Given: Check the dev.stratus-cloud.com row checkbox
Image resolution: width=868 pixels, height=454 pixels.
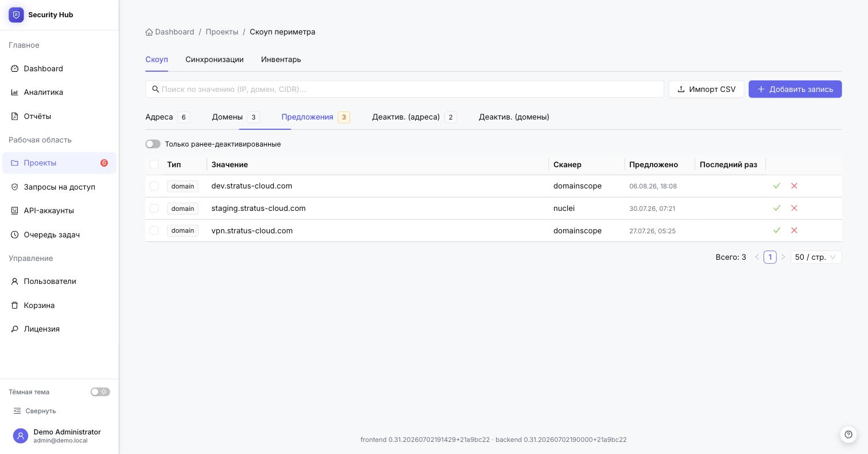Looking at the screenshot, I should click(154, 186).
